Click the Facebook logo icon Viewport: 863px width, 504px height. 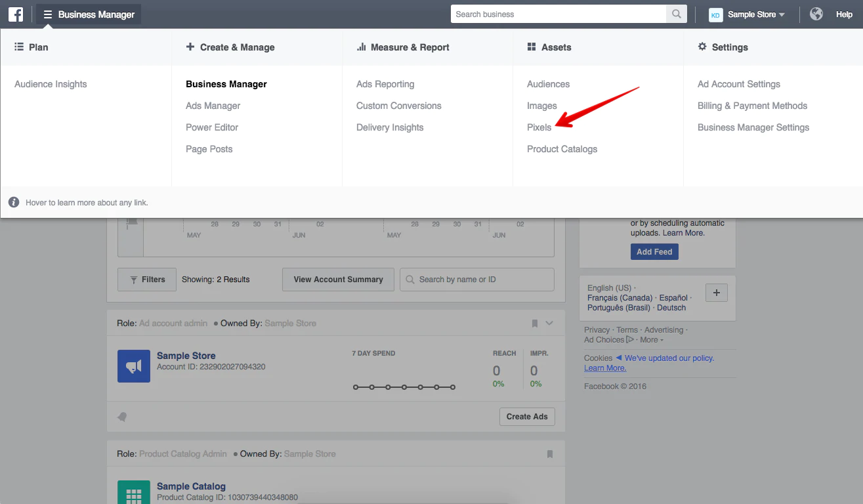[16, 14]
